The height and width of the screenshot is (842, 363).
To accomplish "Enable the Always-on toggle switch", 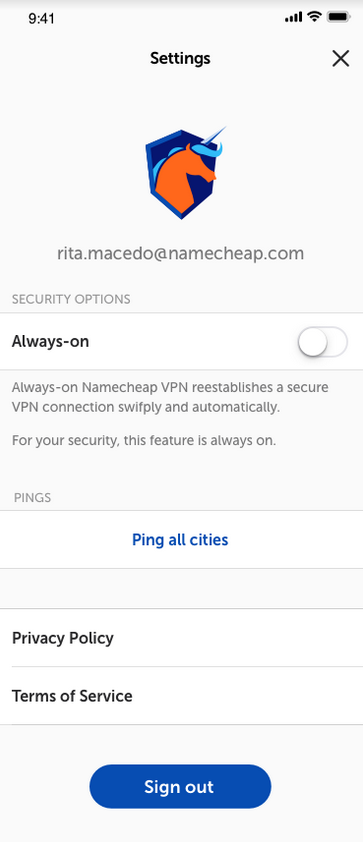I will point(323,342).
